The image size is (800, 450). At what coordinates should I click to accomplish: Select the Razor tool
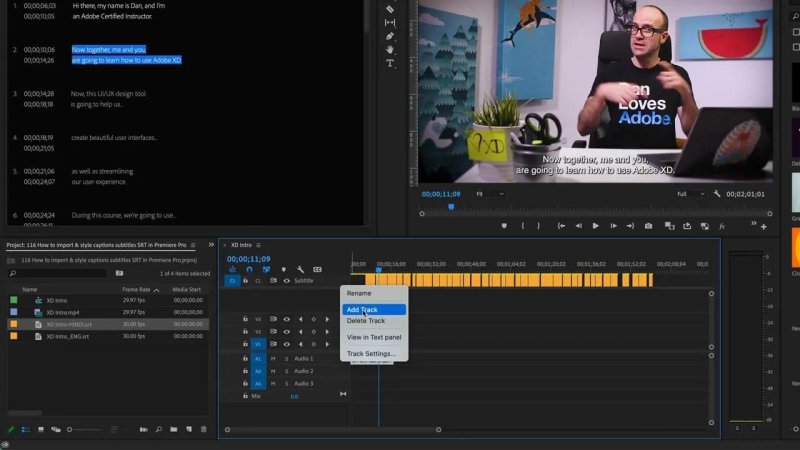click(x=390, y=9)
